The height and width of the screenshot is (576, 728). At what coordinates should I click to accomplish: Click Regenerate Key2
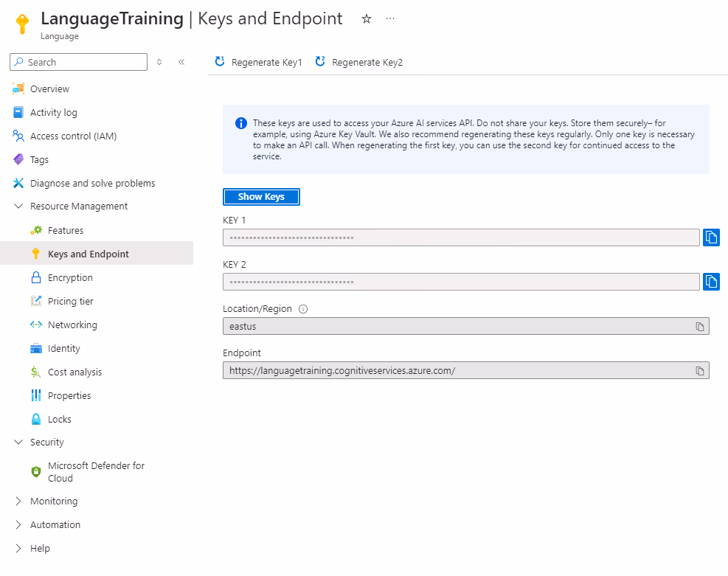click(359, 63)
